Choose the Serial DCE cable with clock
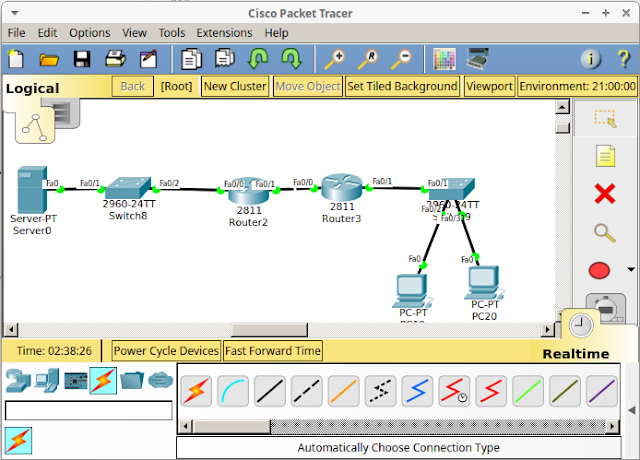The image size is (640, 460). coord(454,391)
